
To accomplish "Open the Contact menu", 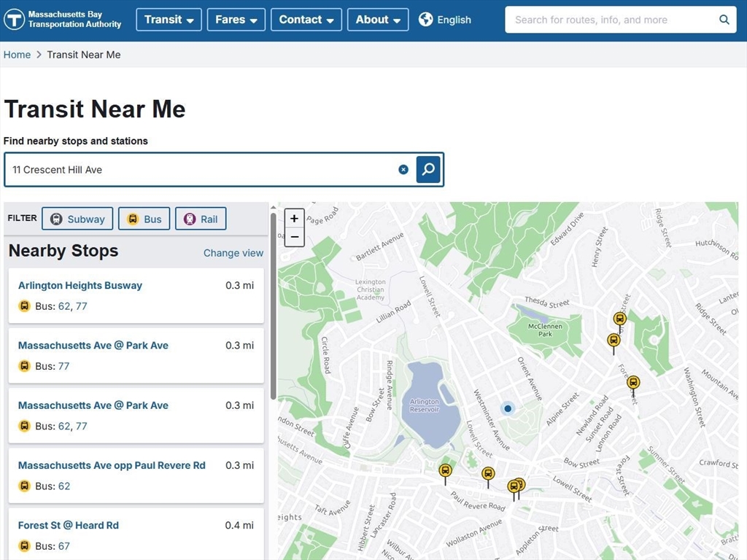I will click(x=306, y=20).
